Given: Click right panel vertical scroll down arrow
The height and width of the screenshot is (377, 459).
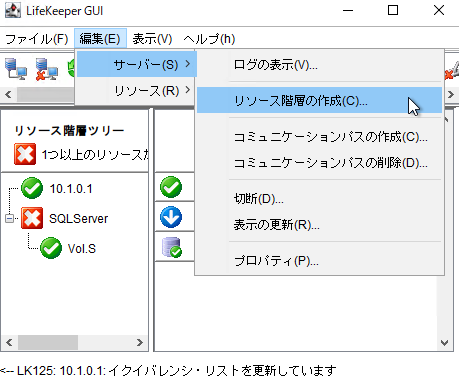Looking at the screenshot, I should coord(444,343).
